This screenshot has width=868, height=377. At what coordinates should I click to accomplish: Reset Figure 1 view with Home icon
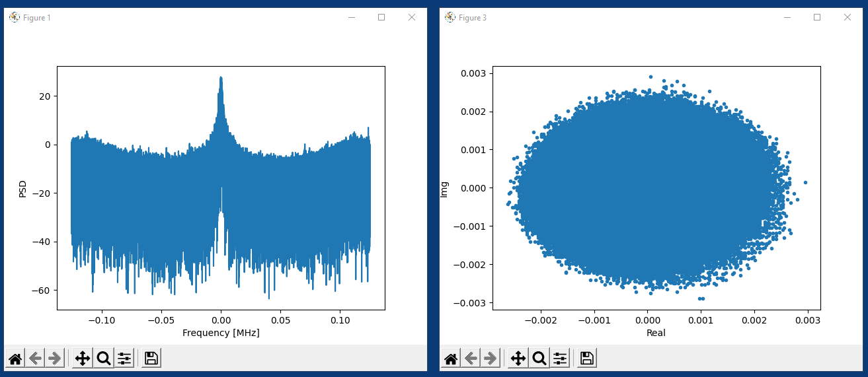[x=15, y=359]
